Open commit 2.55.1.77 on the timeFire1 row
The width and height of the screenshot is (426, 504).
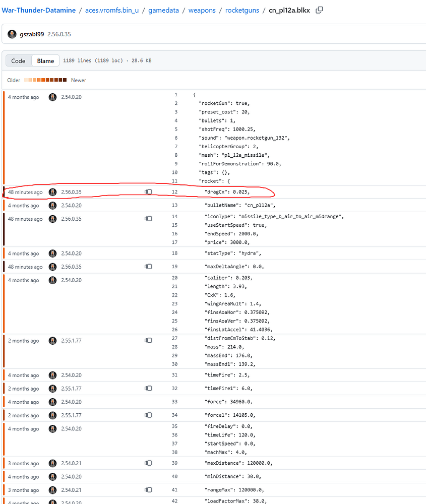coord(72,389)
